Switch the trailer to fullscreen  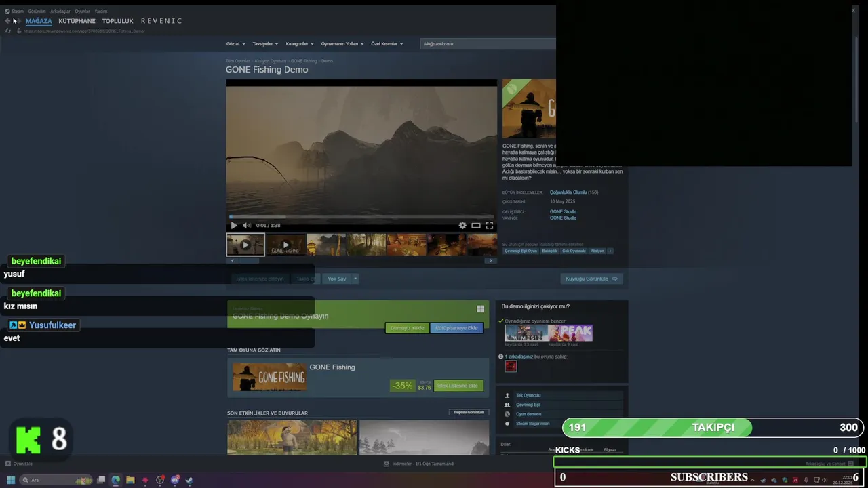pos(489,225)
